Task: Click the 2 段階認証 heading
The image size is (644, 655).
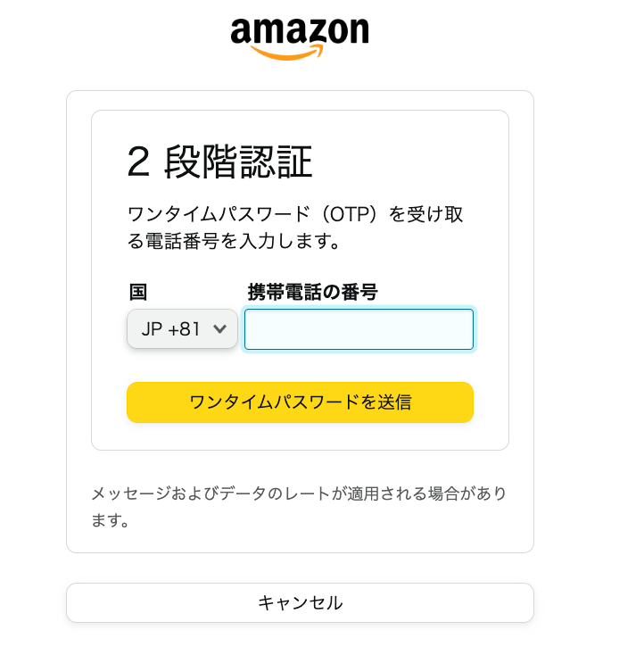Action: pos(220,162)
